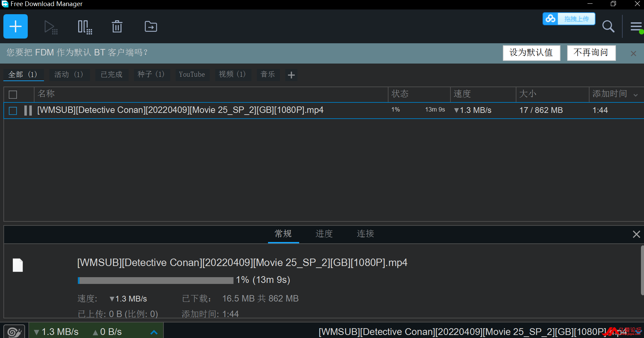
Task: Dismiss the default BT client banner
Action: click(634, 53)
